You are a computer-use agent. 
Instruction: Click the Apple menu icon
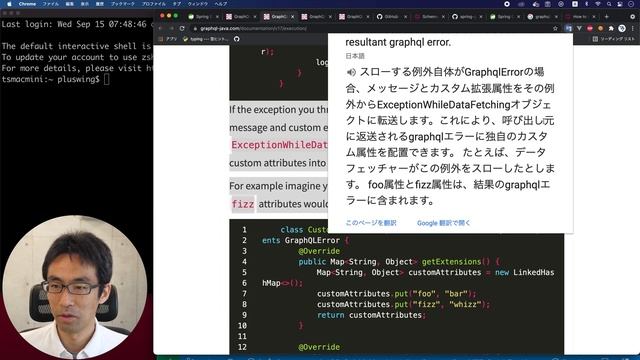9,4
